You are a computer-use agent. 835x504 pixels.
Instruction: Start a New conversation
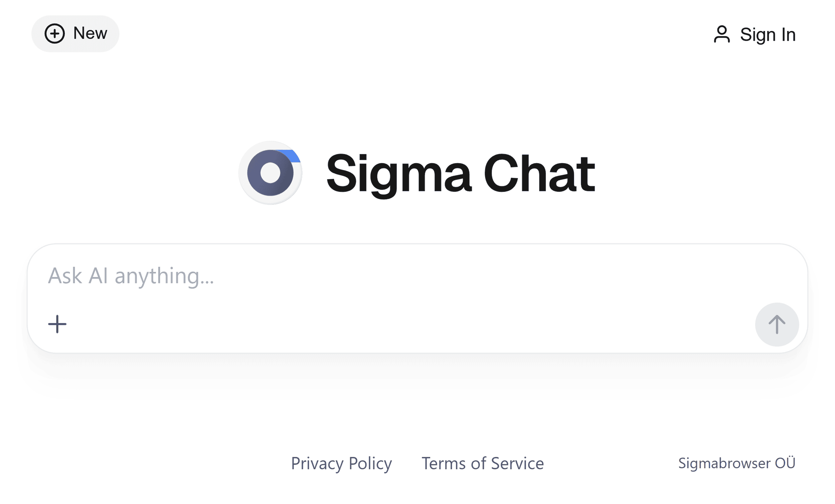75,33
